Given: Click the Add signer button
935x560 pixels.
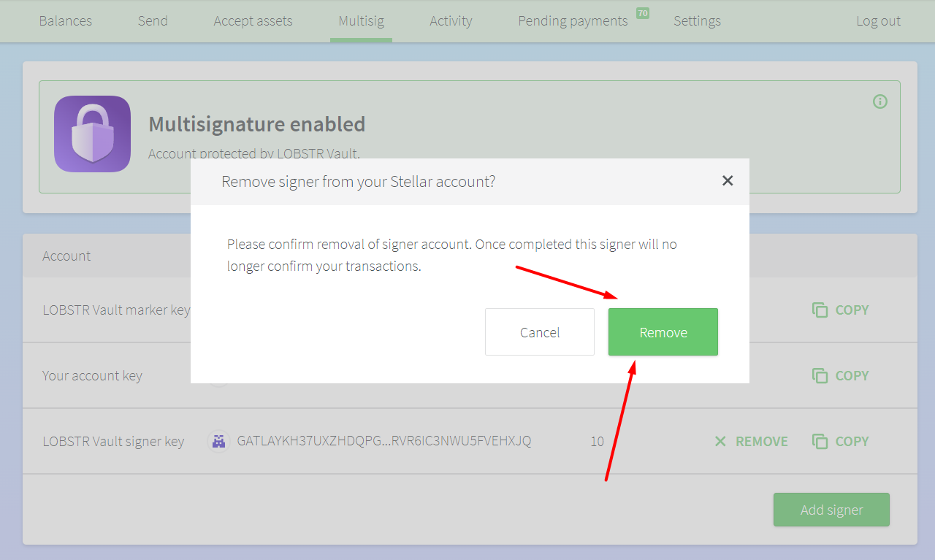Looking at the screenshot, I should [831, 510].
